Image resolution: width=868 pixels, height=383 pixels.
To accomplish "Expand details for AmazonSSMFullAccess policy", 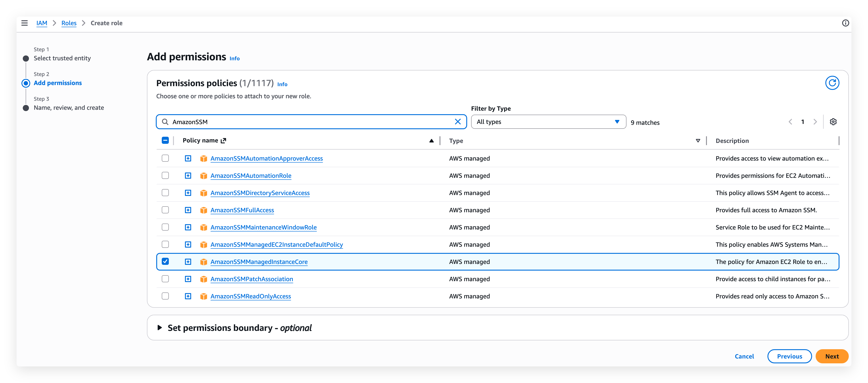I will pyautogui.click(x=188, y=210).
